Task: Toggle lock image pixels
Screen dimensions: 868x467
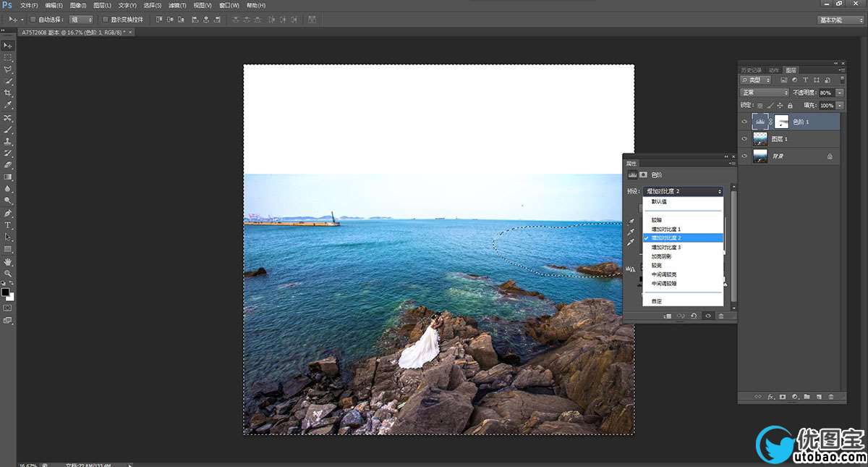Action: (770, 106)
